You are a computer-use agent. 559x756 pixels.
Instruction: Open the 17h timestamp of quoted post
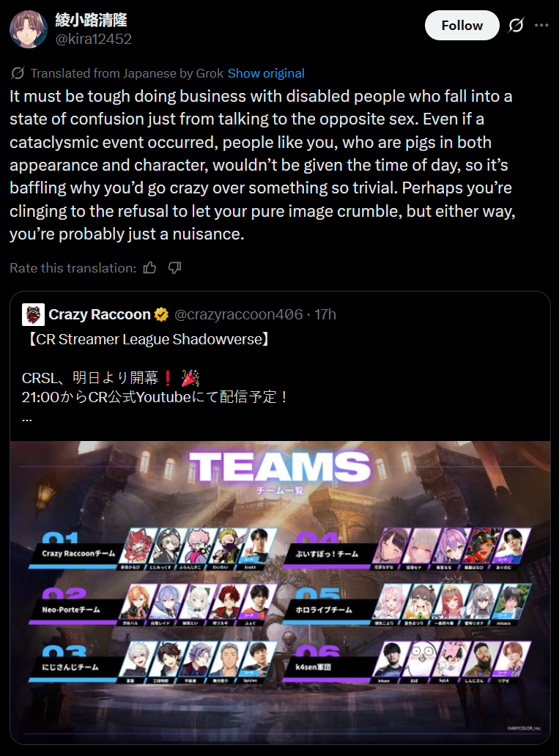[x=325, y=315]
